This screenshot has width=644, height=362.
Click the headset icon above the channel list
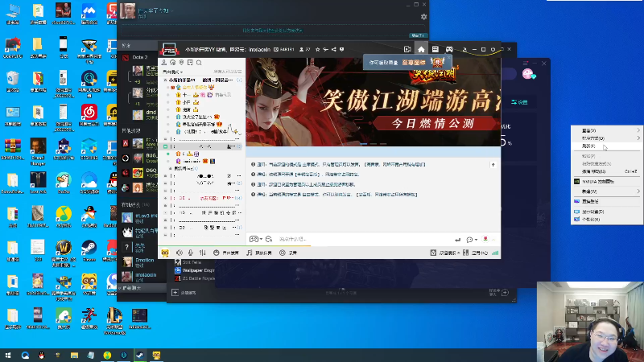tap(172, 63)
